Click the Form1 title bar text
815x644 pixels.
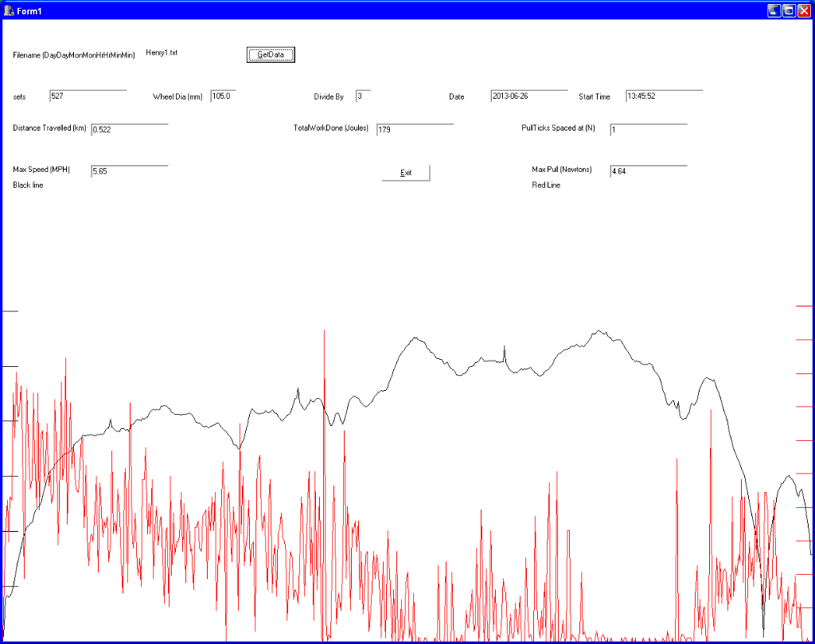coord(29,11)
